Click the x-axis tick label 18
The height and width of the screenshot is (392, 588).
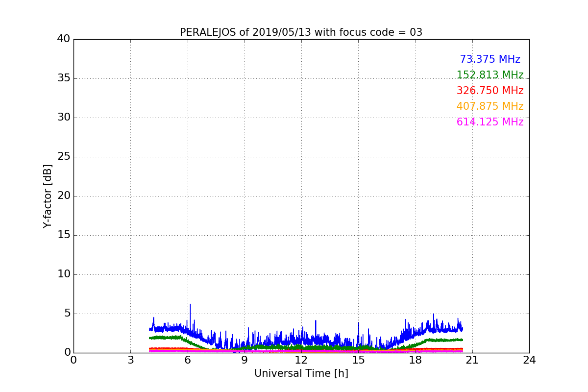pos(415,360)
